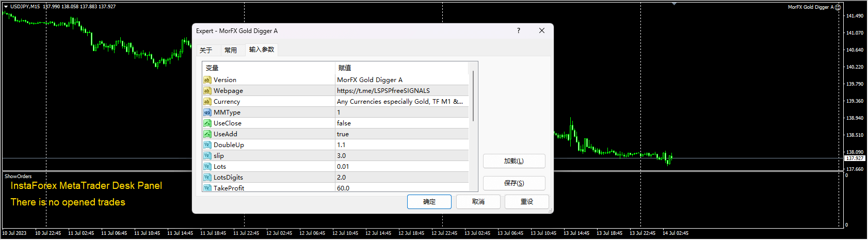Click the 141.490 price scale label
Screen dimensions: 868x240
[x=855, y=16]
